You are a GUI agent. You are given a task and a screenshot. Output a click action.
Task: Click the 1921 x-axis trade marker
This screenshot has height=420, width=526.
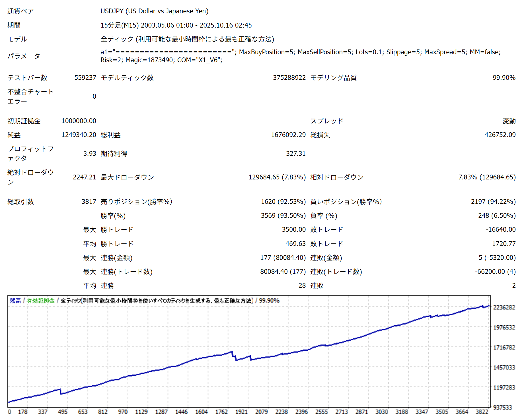[x=241, y=412]
